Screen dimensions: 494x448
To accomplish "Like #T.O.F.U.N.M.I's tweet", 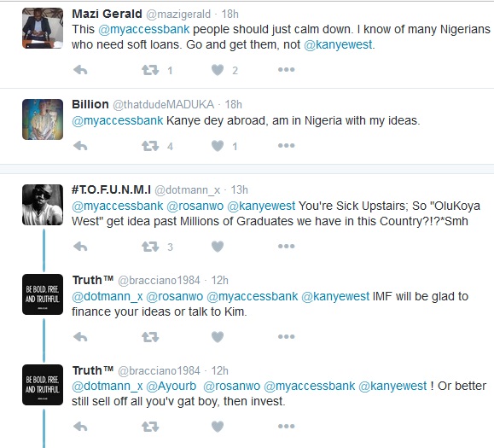I will (x=218, y=246).
